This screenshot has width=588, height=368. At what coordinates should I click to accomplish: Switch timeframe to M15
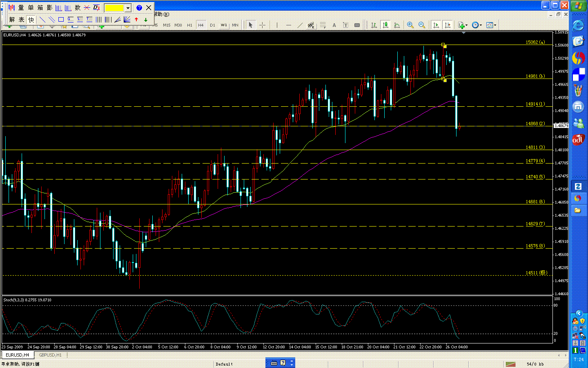(167, 25)
